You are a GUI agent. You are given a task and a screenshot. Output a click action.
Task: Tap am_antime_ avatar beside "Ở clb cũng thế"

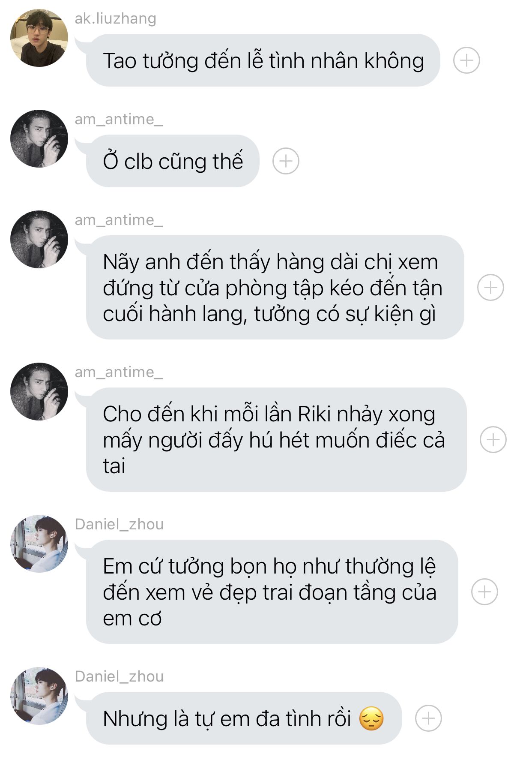39,139
